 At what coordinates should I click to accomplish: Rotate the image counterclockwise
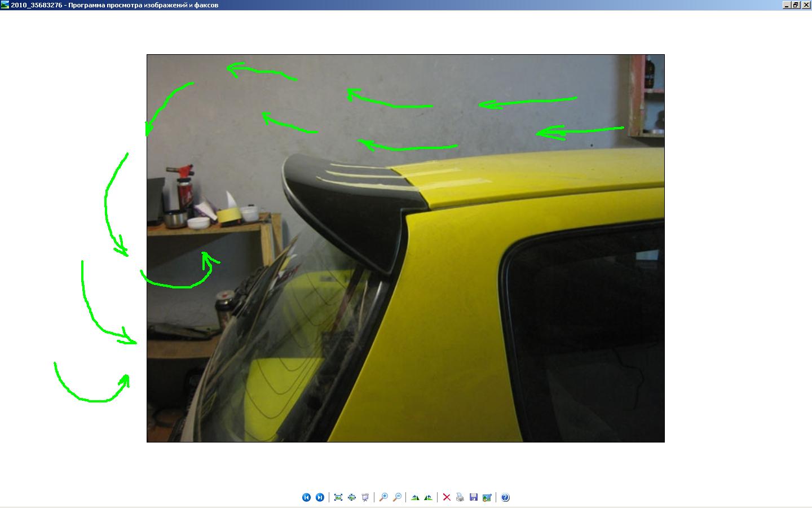pos(429,497)
